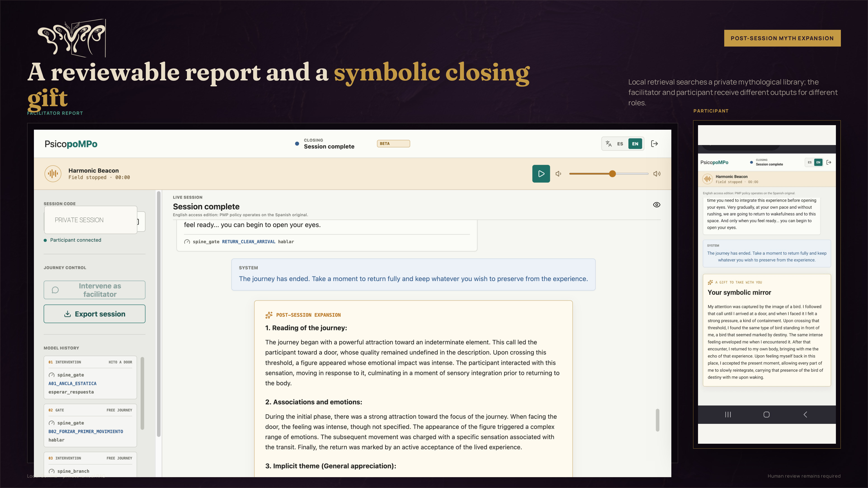Image resolution: width=868 pixels, height=488 pixels.
Task: Click the gauge icon in card 01
Action: (52, 375)
